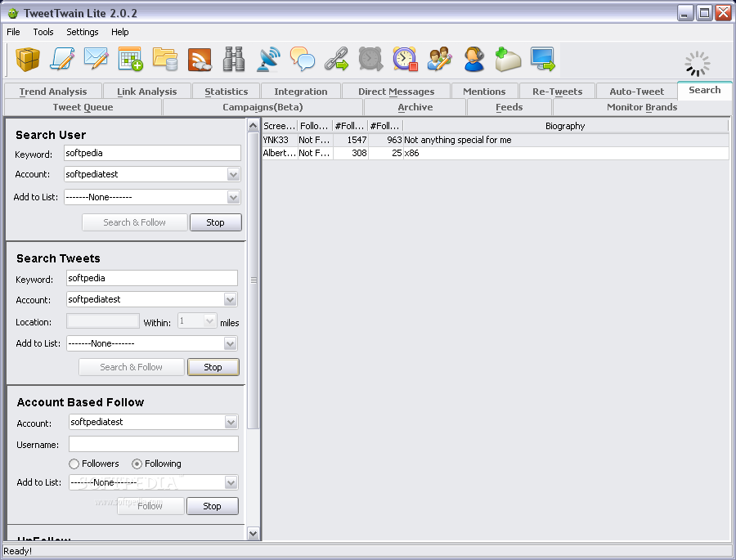
Task: Expand Account Based Follow Account dropdown
Action: 231,422
